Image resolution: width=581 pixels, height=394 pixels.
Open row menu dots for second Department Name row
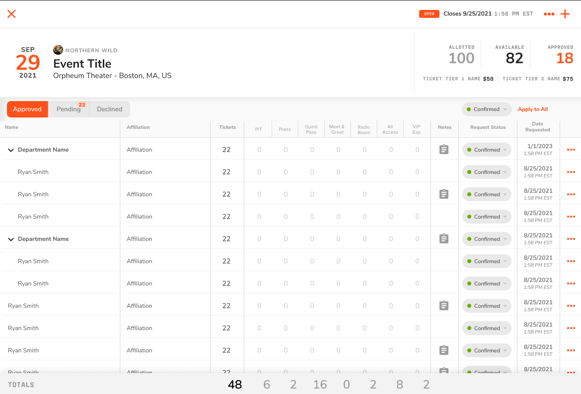click(571, 239)
